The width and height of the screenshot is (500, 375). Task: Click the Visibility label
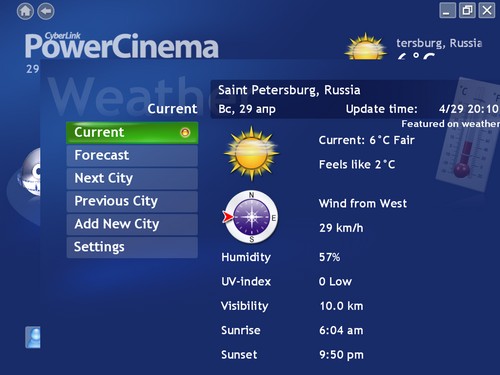244,306
